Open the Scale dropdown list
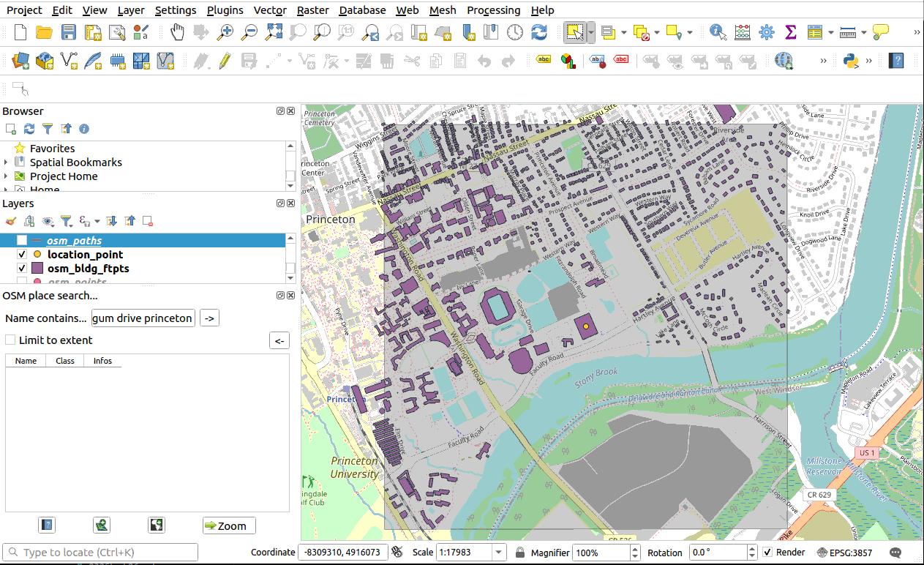Viewport: 924px width, 565px height. (x=499, y=553)
